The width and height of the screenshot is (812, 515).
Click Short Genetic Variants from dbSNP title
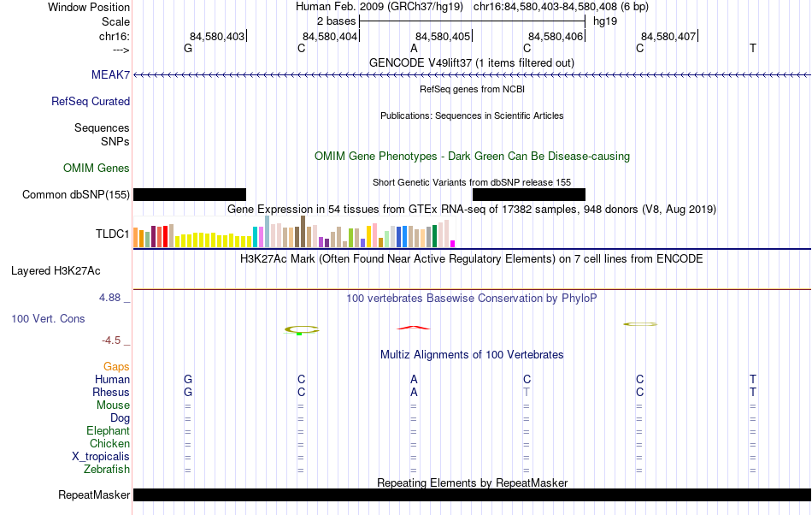point(472,182)
